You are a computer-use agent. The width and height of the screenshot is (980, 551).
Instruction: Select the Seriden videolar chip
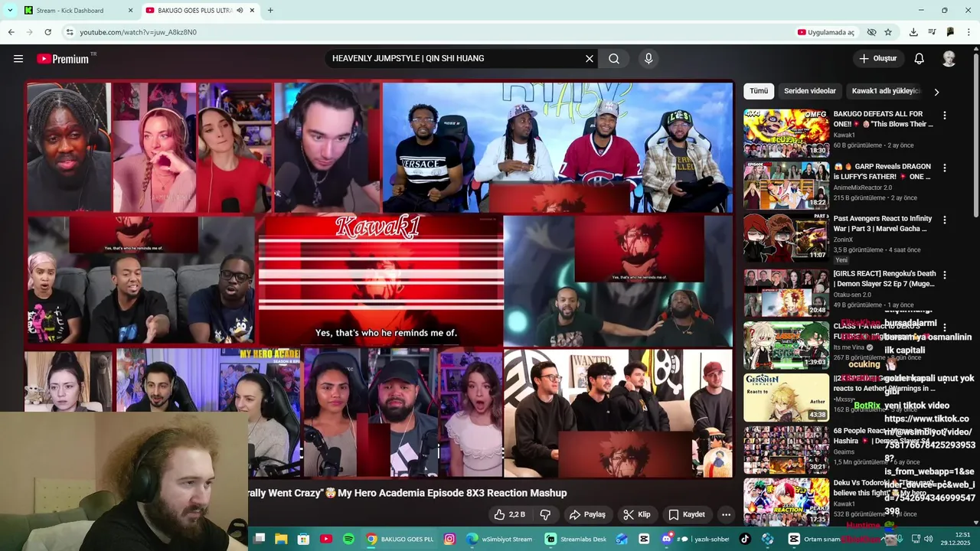(x=810, y=91)
